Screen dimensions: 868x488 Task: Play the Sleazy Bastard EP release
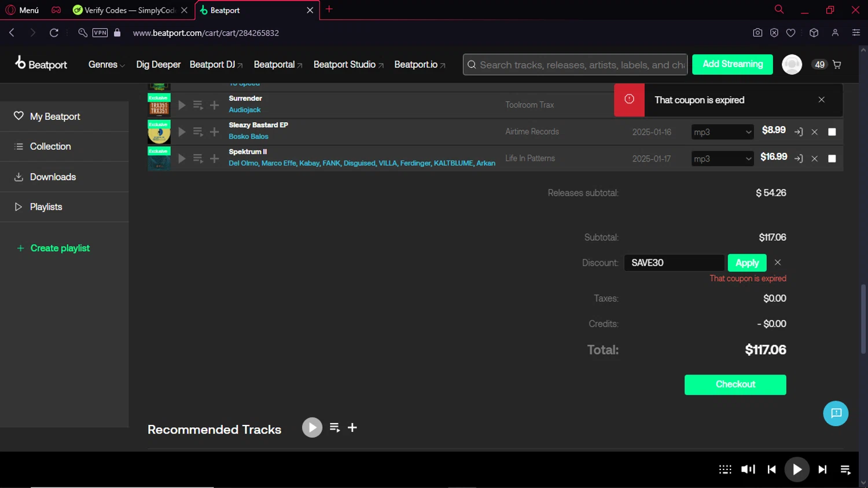(182, 132)
